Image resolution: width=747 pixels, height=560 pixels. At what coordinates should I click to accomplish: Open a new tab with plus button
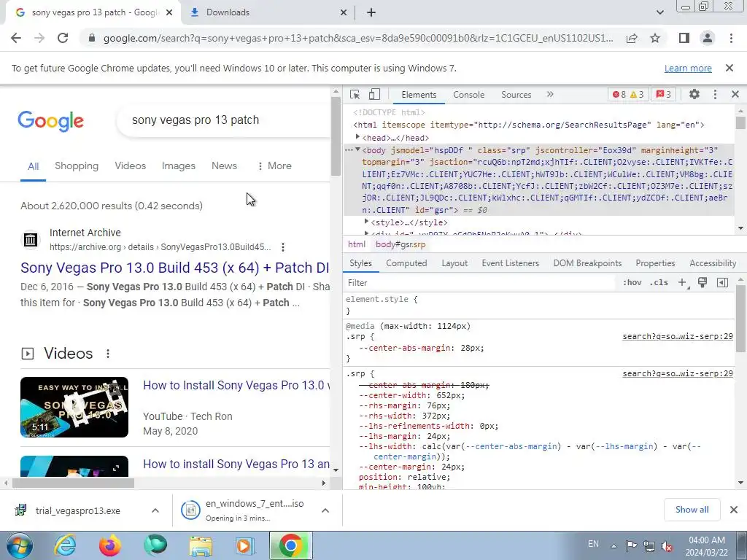pos(371,13)
